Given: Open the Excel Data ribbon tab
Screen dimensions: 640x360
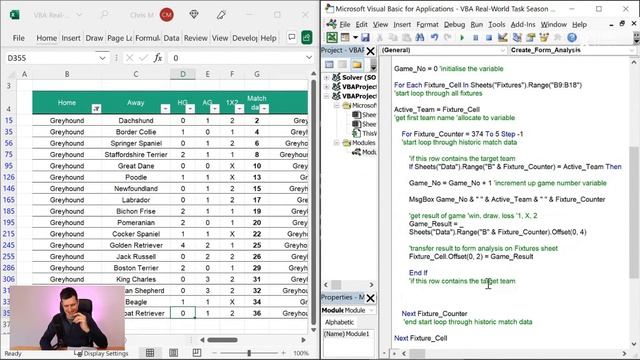Looking at the screenshot, I should click(x=171, y=38).
